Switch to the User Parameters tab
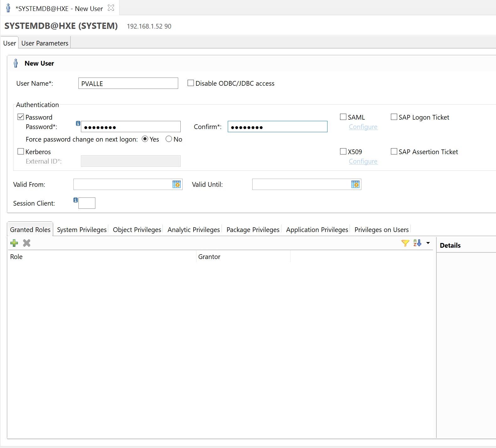This screenshot has height=448, width=496. point(45,43)
